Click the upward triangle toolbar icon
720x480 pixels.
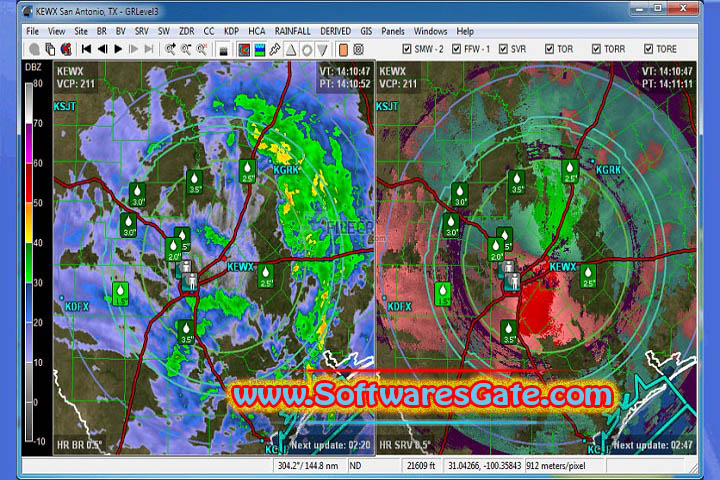coord(291,49)
